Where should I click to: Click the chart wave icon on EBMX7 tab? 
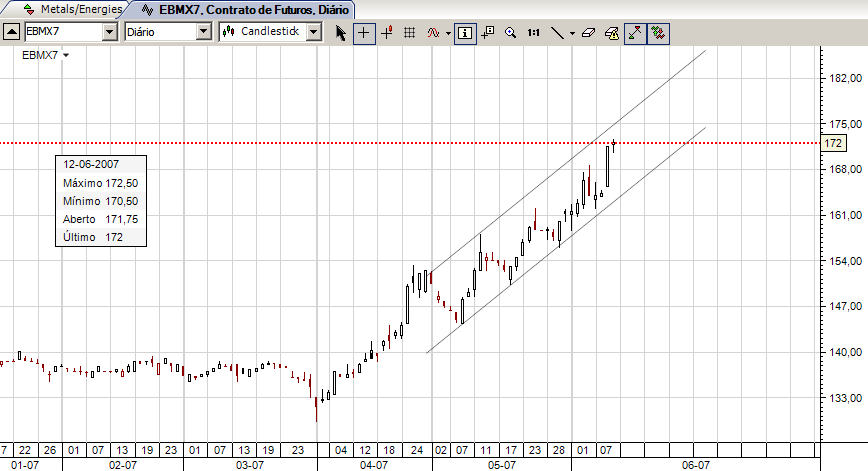(x=147, y=9)
